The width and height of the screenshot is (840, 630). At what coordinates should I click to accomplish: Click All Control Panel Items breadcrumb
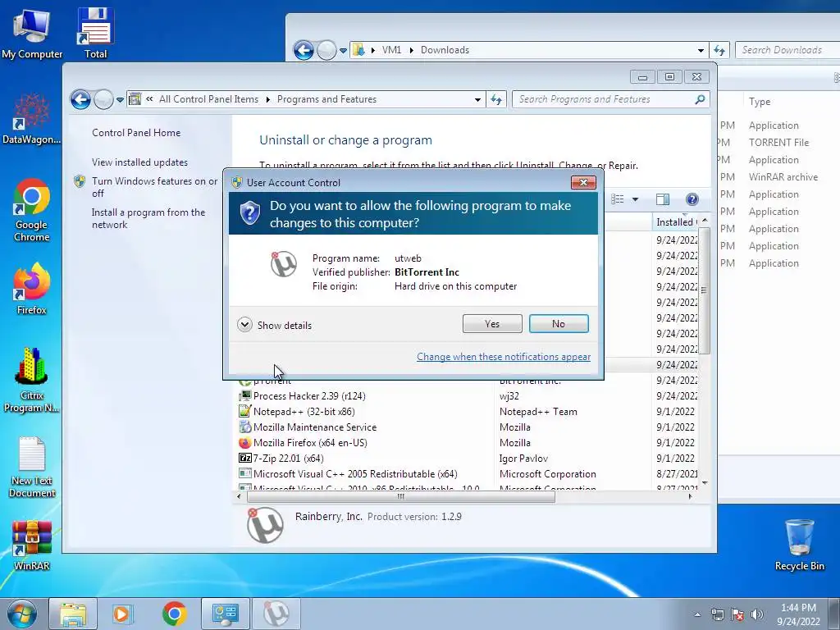coord(208,99)
